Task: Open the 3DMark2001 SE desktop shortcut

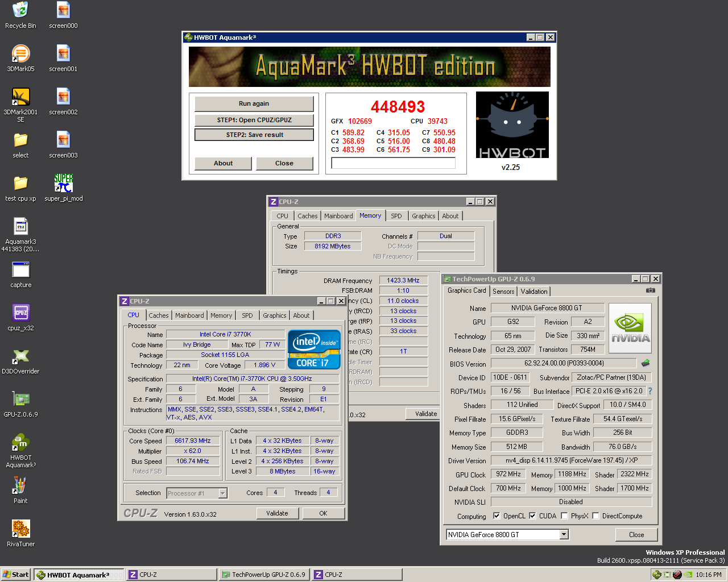Action: 20,105
